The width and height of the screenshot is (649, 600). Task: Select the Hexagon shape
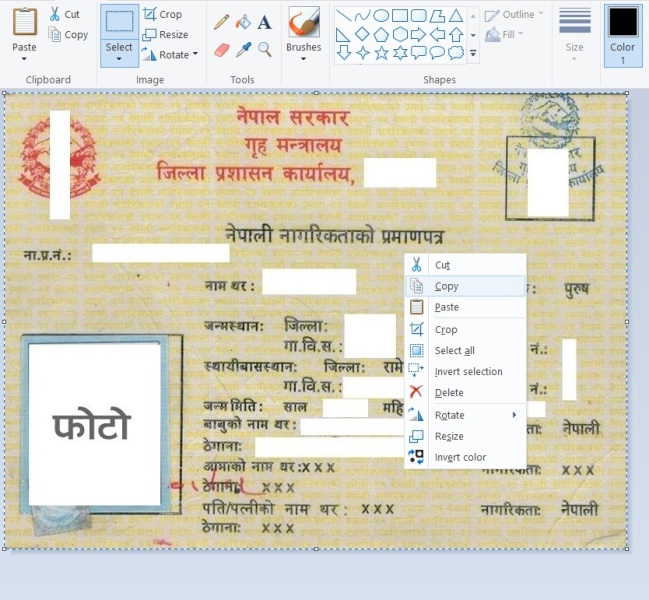(x=400, y=34)
